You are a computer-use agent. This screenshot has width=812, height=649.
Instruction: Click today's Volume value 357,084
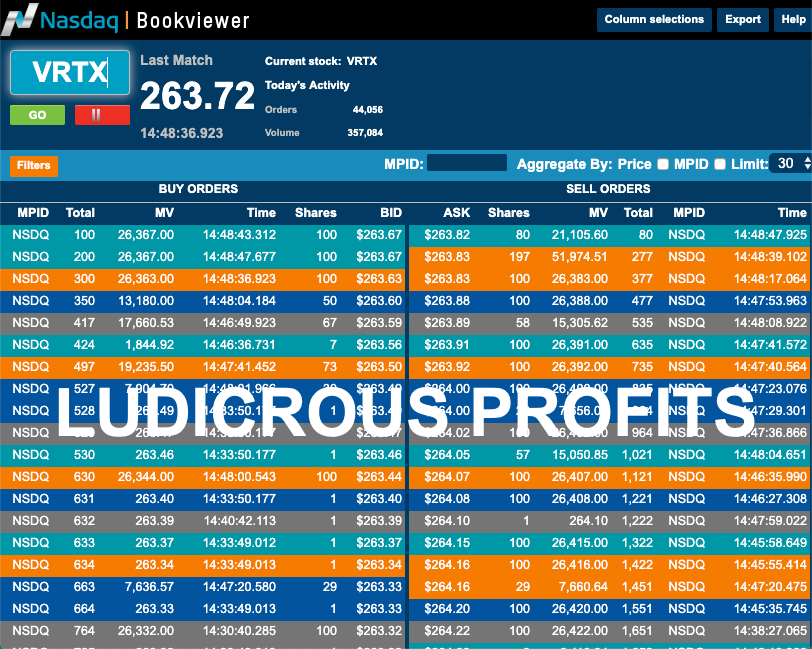point(365,133)
